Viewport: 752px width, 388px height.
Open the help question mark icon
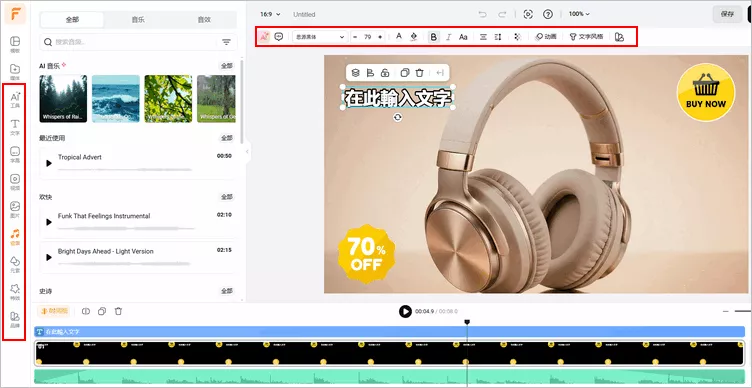[x=548, y=14]
